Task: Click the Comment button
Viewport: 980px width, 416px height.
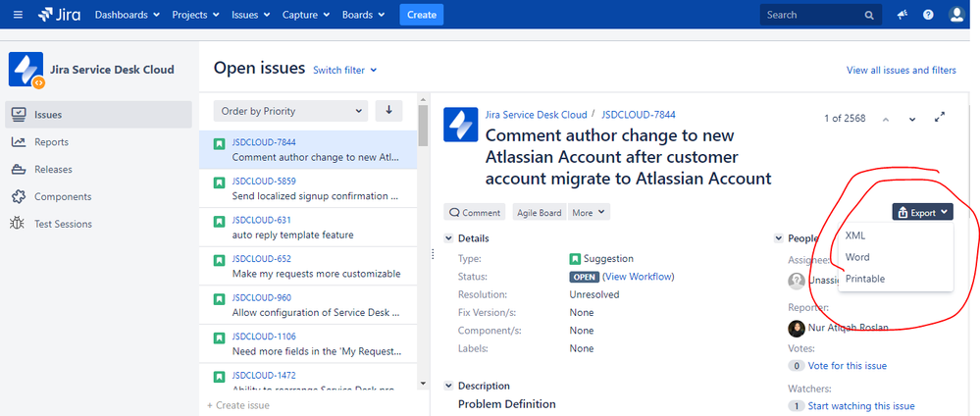Action: pyautogui.click(x=475, y=213)
